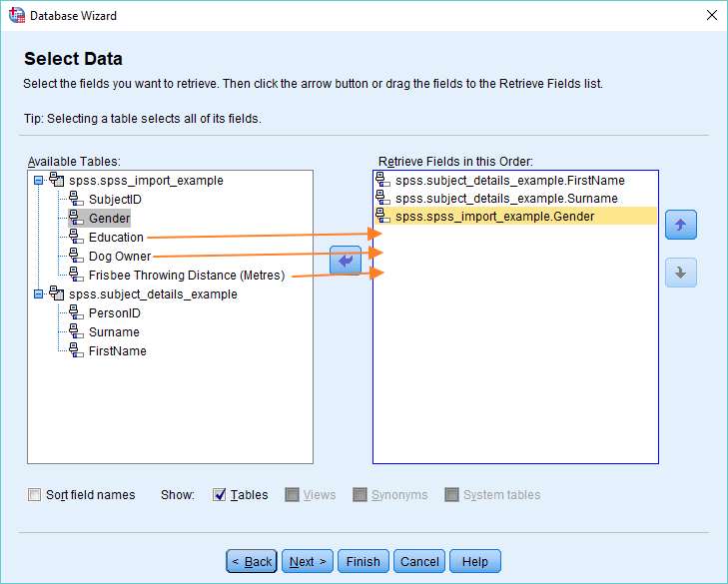This screenshot has width=728, height=584.
Task: Click the icon beside spss.subject_details_example.FirstName
Action: pyautogui.click(x=383, y=179)
